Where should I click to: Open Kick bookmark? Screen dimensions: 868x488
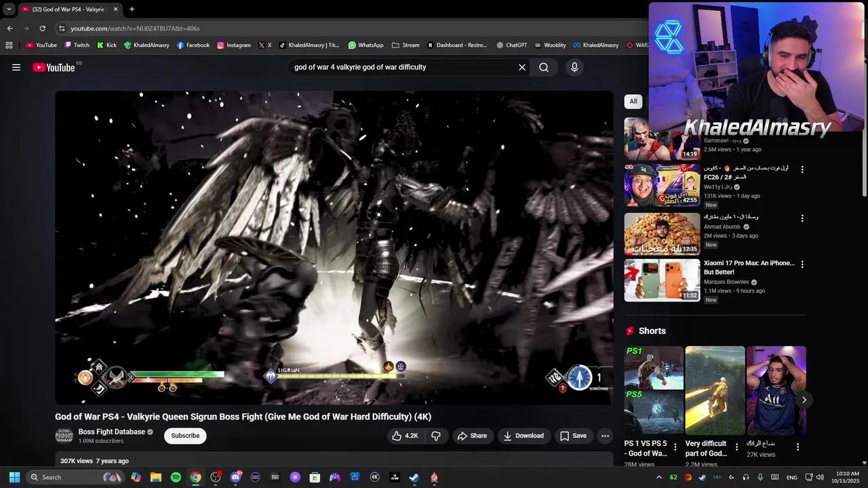[x=106, y=45]
